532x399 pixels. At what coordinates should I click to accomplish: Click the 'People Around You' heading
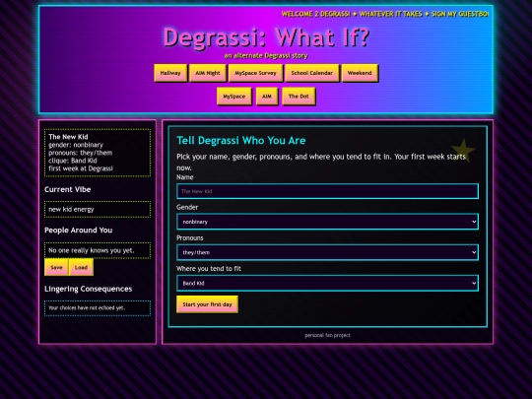(79, 230)
